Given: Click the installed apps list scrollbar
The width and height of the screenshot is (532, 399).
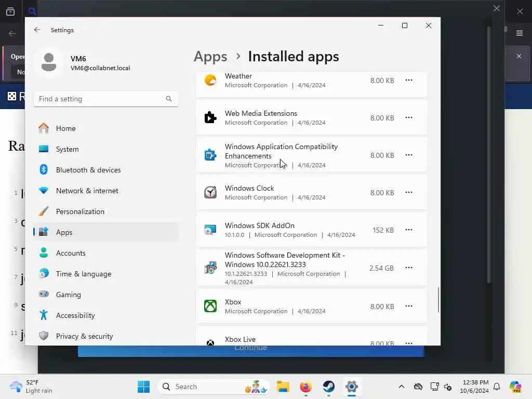Looking at the screenshot, I should point(438,300).
